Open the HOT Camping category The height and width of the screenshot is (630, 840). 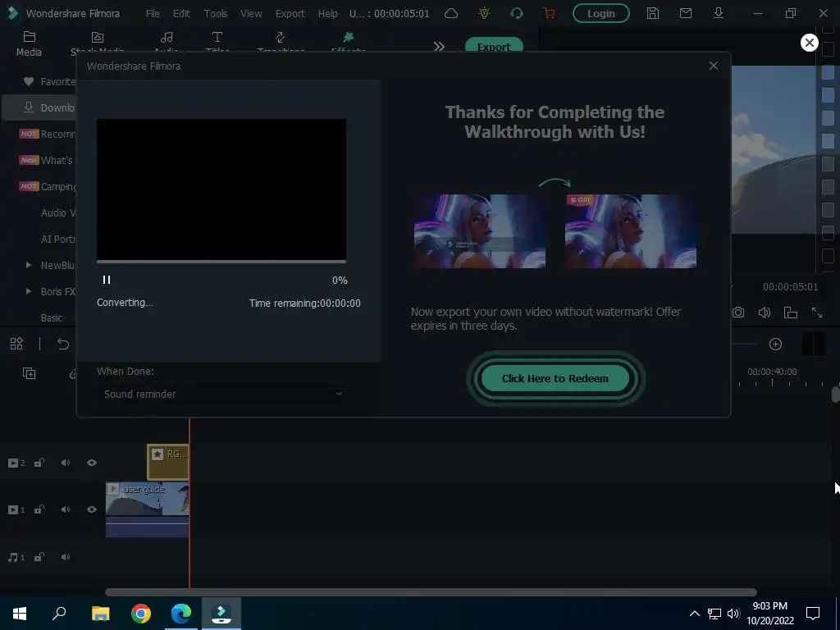click(48, 186)
